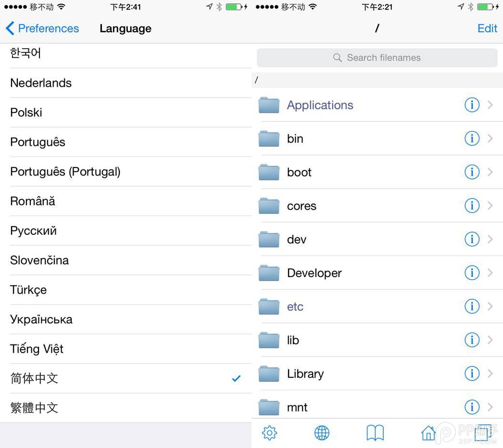
Task: Go back to Preferences
Action: click(x=42, y=28)
